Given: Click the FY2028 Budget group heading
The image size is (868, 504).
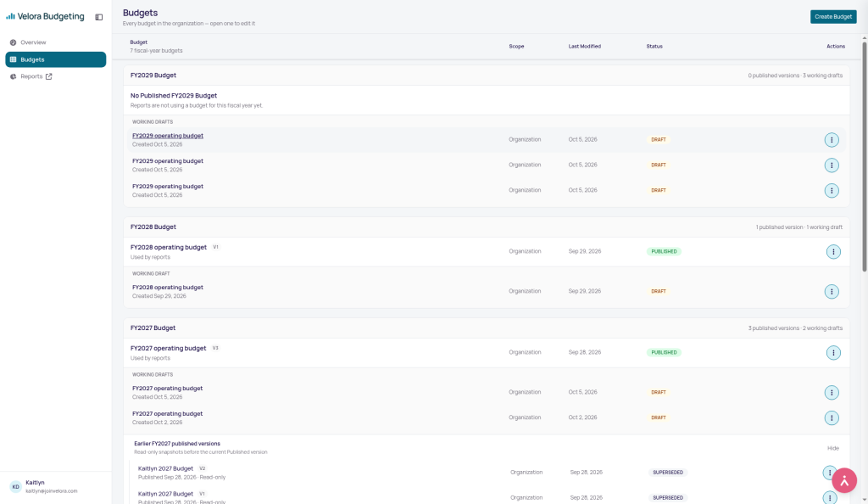Looking at the screenshot, I should [153, 227].
